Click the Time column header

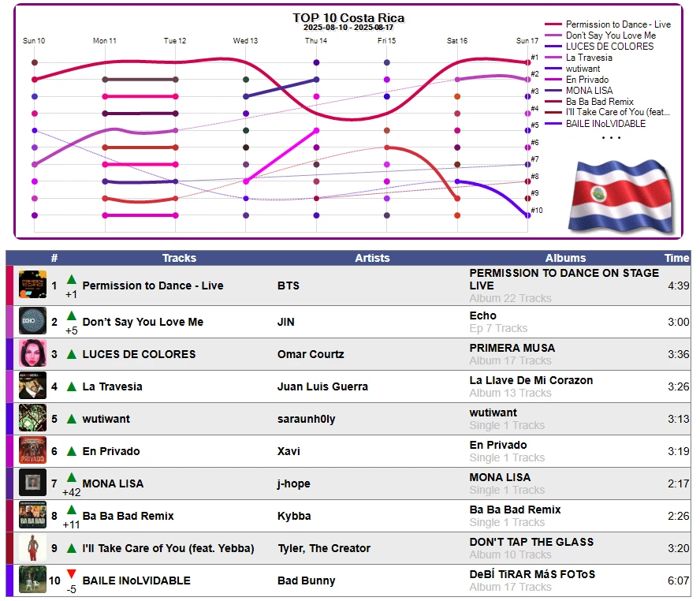click(677, 258)
